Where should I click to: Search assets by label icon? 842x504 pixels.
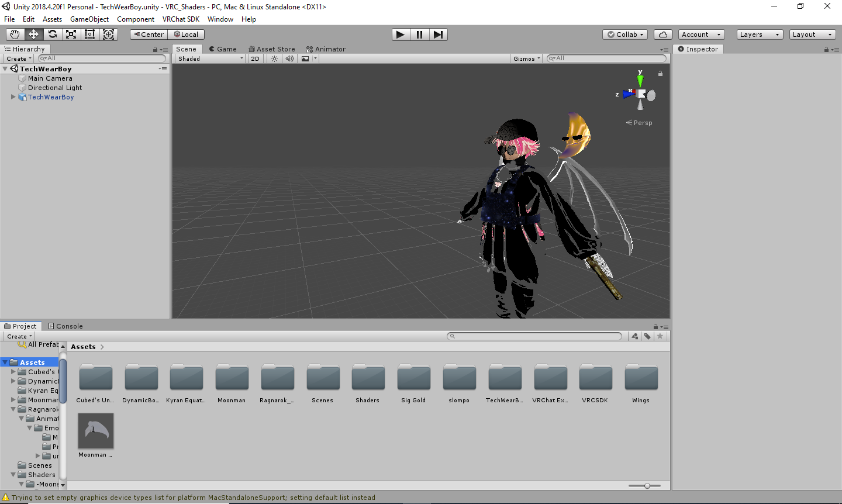647,336
